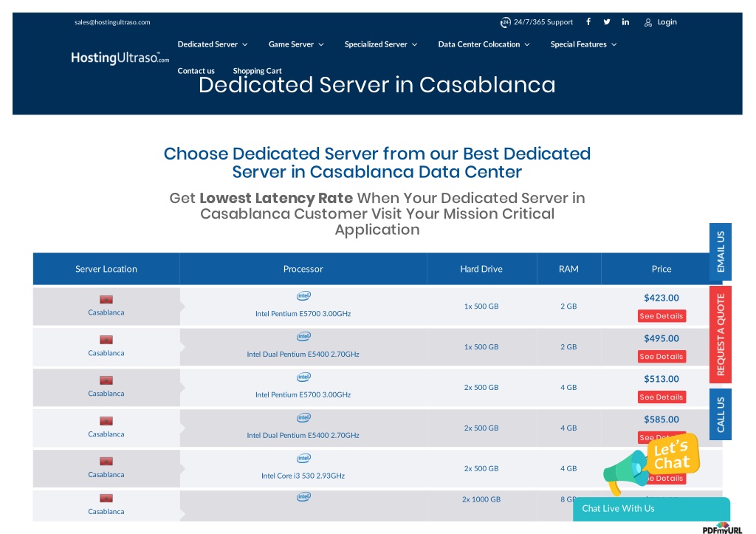Click Casablanca link in the $423.00 row
Image resolution: width=756 pixels, height=534 pixels.
pos(106,312)
